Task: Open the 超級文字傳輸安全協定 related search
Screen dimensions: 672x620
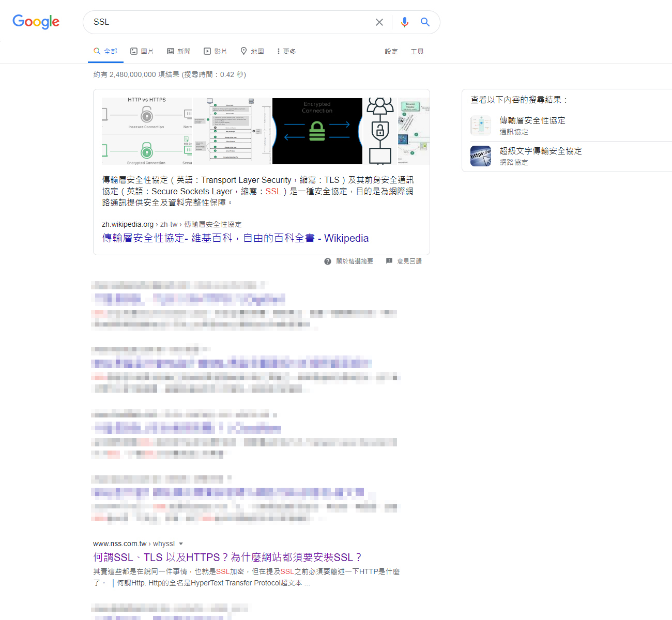Action: (x=541, y=151)
